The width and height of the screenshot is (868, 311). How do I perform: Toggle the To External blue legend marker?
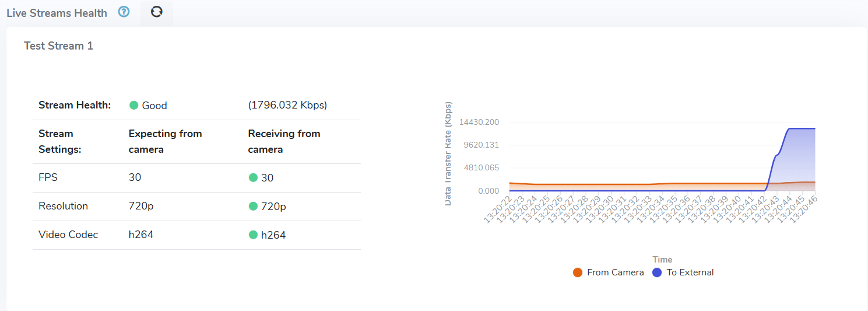(657, 272)
